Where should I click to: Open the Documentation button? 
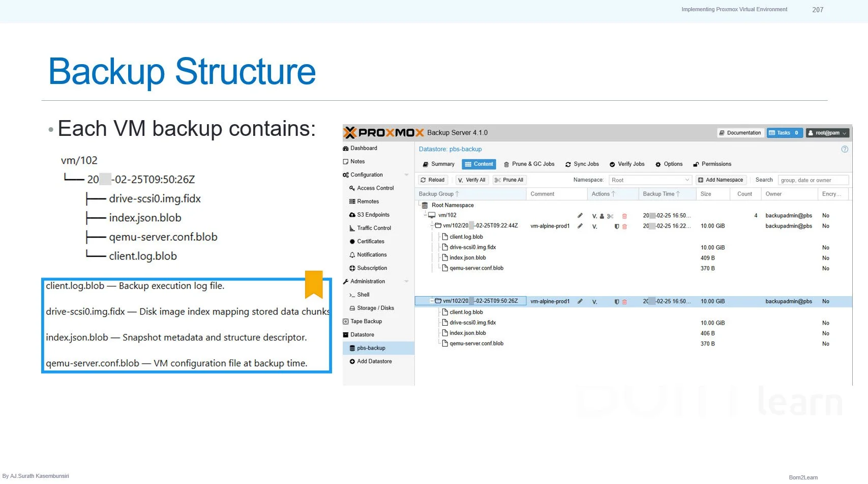tap(740, 133)
